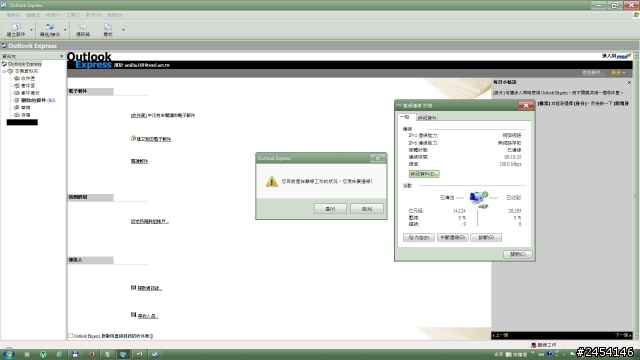
Task: Click the Details (詳細資料) button in status dialog
Action: [x=424, y=174]
